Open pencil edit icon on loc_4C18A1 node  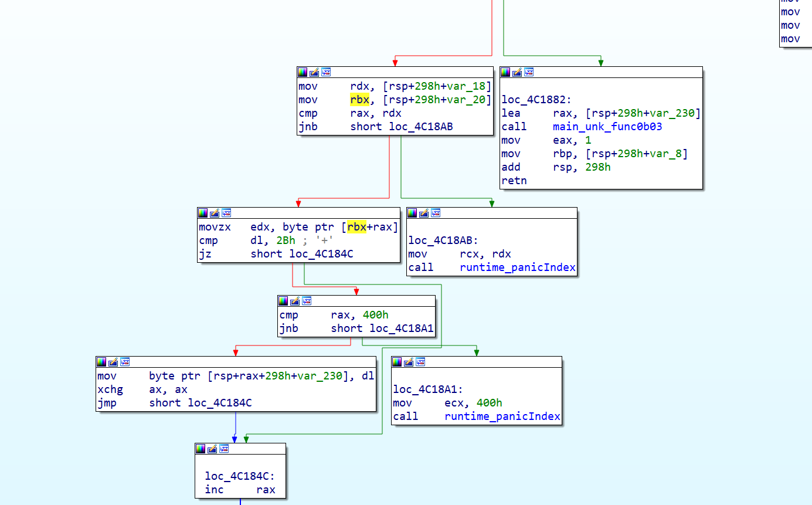409,361
